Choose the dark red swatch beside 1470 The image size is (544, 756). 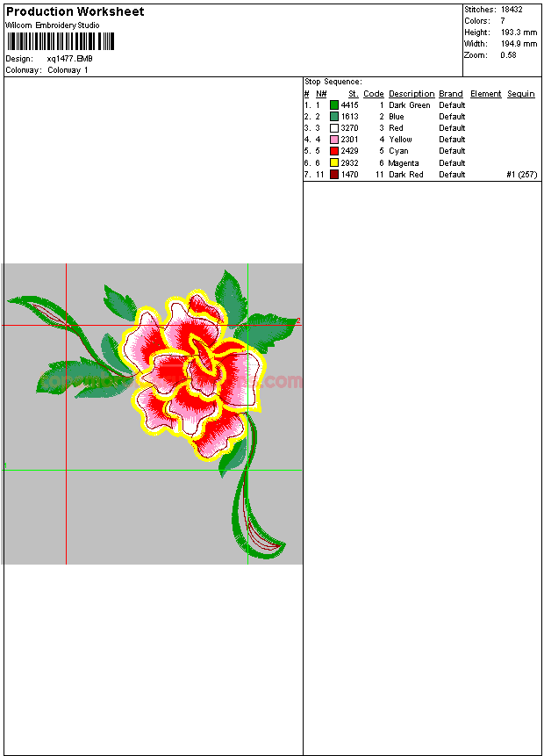click(x=334, y=175)
